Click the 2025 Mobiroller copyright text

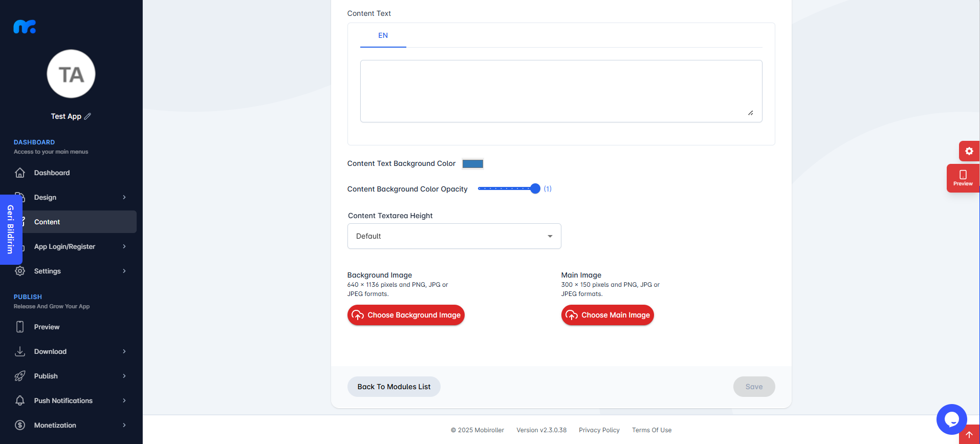(x=477, y=430)
